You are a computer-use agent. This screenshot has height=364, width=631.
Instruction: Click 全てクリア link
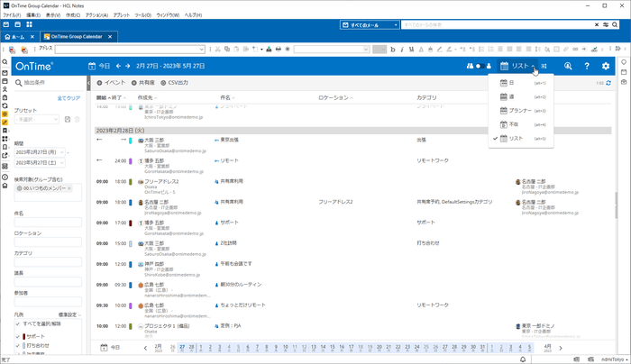point(69,97)
